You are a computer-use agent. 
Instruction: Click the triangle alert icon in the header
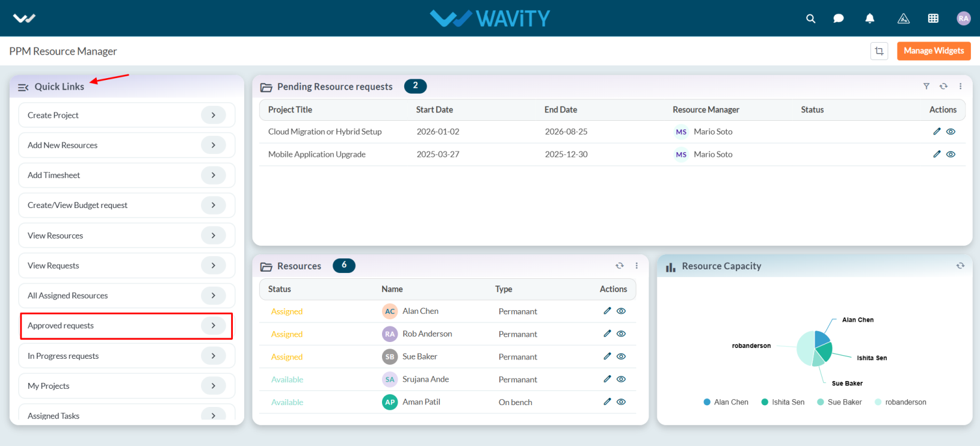pyautogui.click(x=904, y=19)
